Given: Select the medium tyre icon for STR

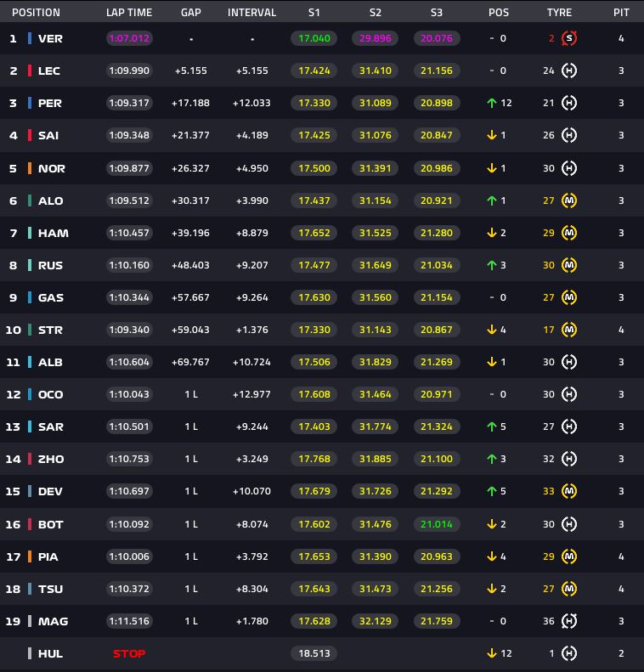Looking at the screenshot, I should pyautogui.click(x=569, y=330).
